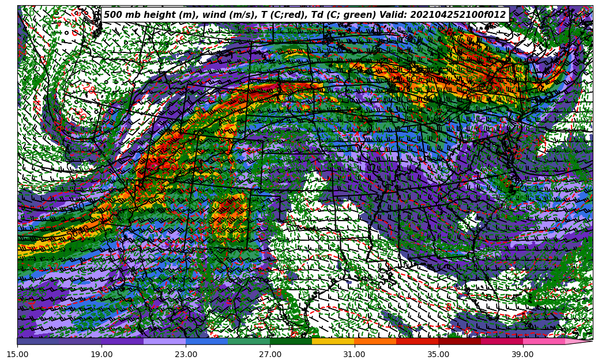Click the 15.00 colorbar tick label
The height and width of the screenshot is (364, 598).
click(x=17, y=355)
